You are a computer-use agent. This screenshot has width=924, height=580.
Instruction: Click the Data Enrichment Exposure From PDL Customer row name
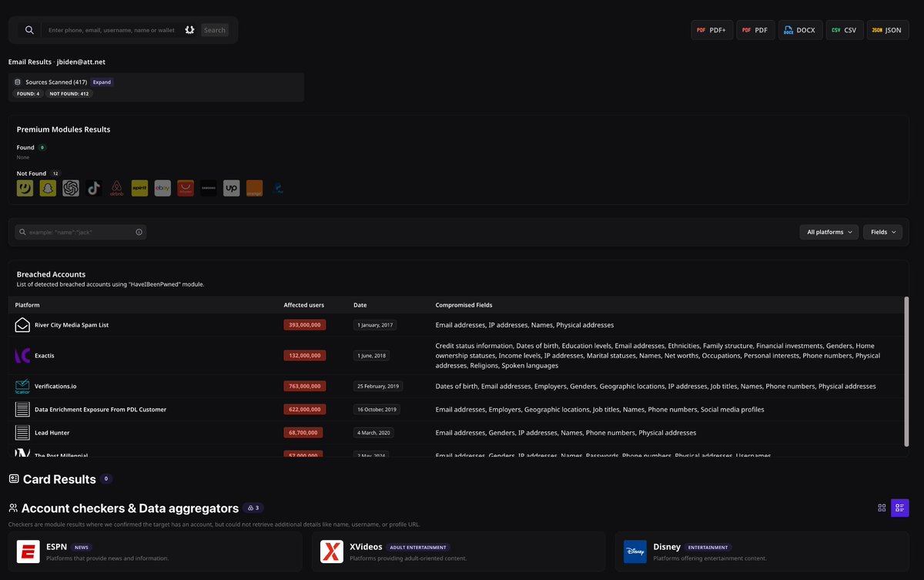coord(100,410)
